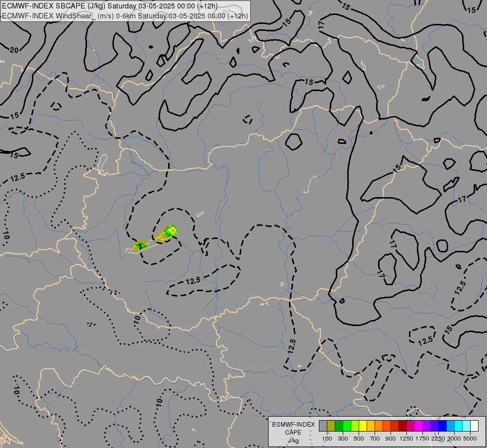Click the 'CAPE' legend caption
Viewport: 487px width, 448px height.
coord(293,433)
